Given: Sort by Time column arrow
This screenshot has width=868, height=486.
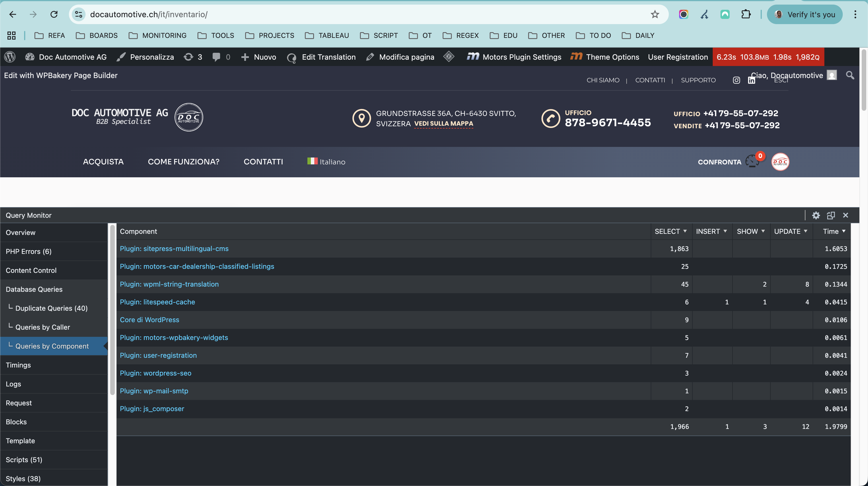Looking at the screenshot, I should pos(844,231).
